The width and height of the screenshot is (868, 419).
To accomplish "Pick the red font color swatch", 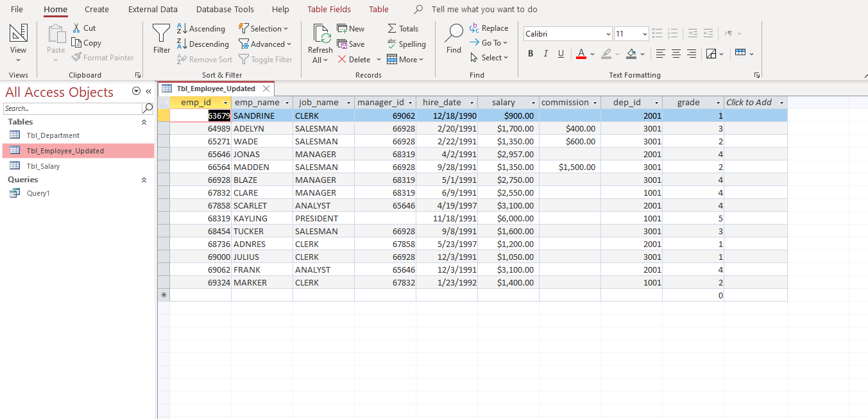I will pos(580,58).
